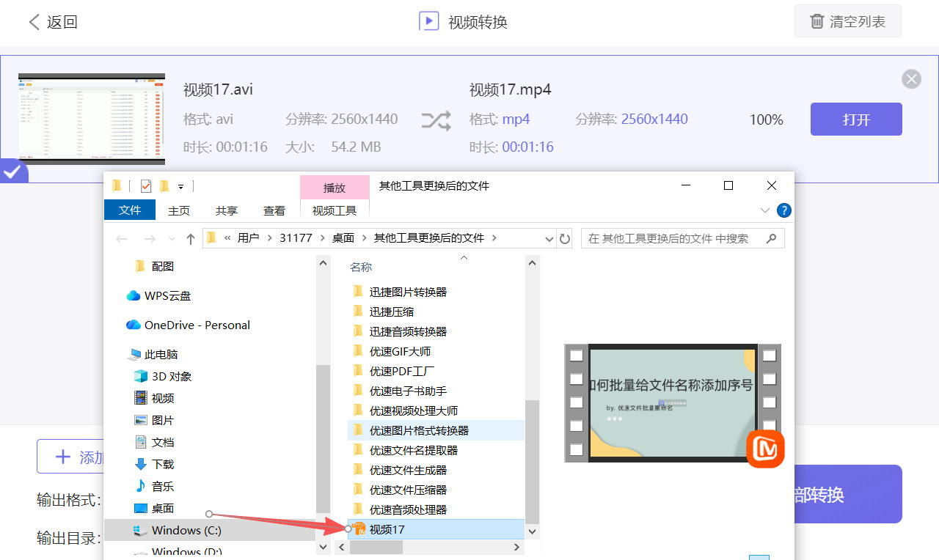Image resolution: width=939 pixels, height=560 pixels.
Task: Toggle the checkmark on the 视频17 item
Action: coord(12,172)
